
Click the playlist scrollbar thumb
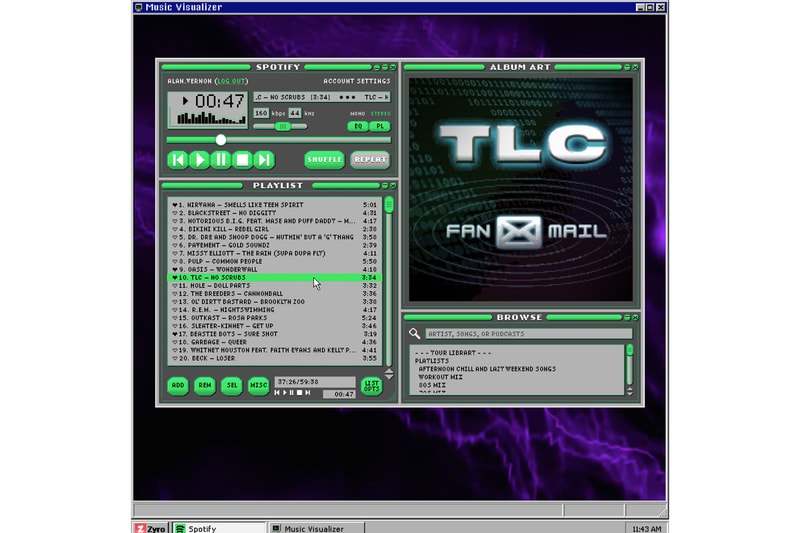[x=389, y=205]
